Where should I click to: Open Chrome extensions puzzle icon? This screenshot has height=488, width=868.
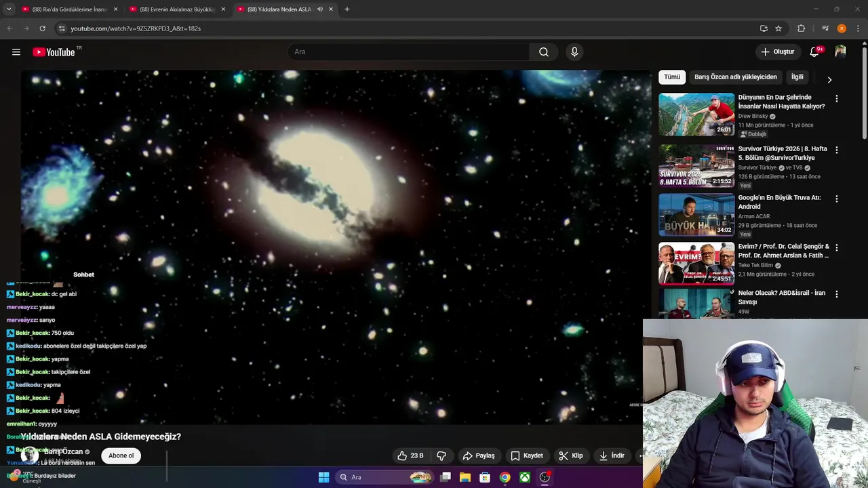point(801,28)
